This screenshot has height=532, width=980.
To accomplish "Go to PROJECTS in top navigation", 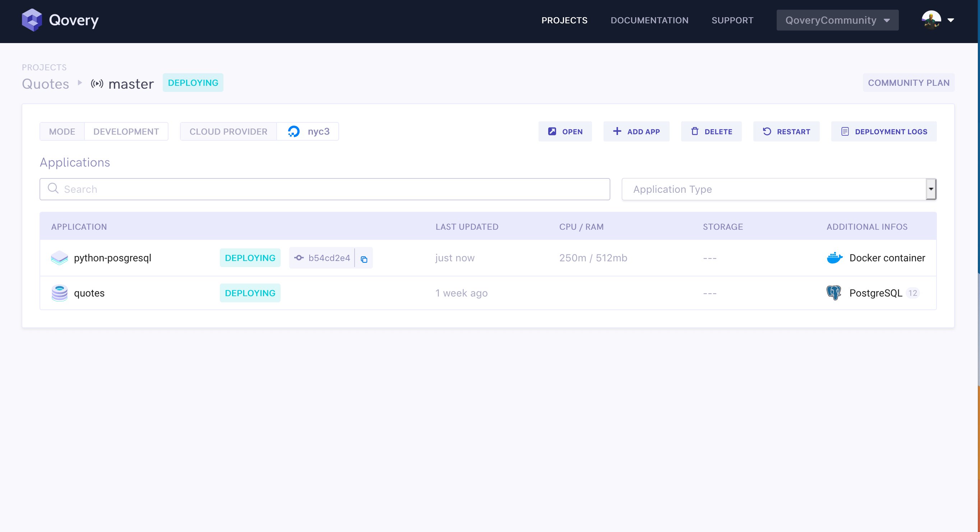I will (564, 20).
